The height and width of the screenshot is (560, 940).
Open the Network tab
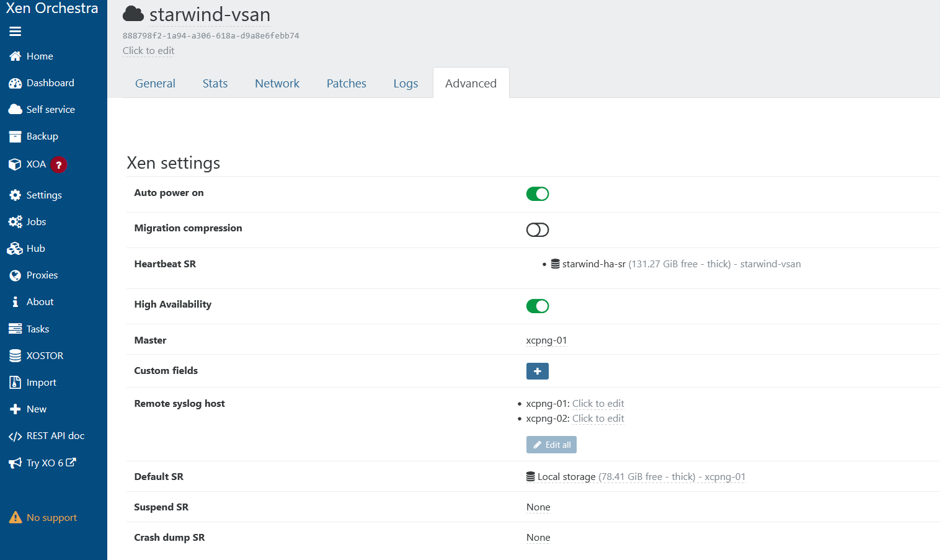click(277, 83)
